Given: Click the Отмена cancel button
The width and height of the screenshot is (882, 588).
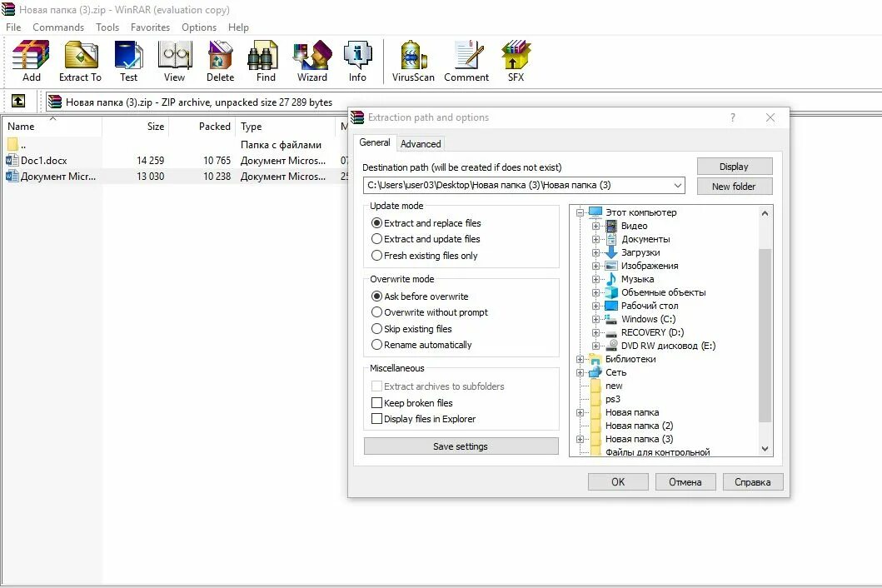Looking at the screenshot, I should click(x=685, y=481).
